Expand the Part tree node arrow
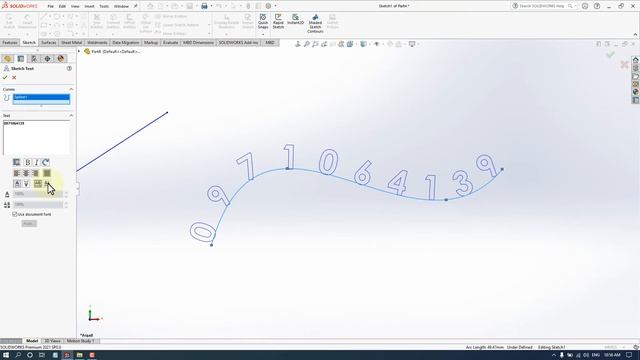This screenshot has height=360, width=640. 79,51
